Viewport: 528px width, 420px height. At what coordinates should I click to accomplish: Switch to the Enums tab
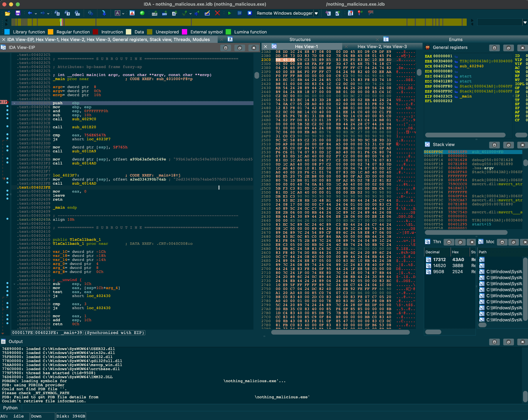pos(456,39)
